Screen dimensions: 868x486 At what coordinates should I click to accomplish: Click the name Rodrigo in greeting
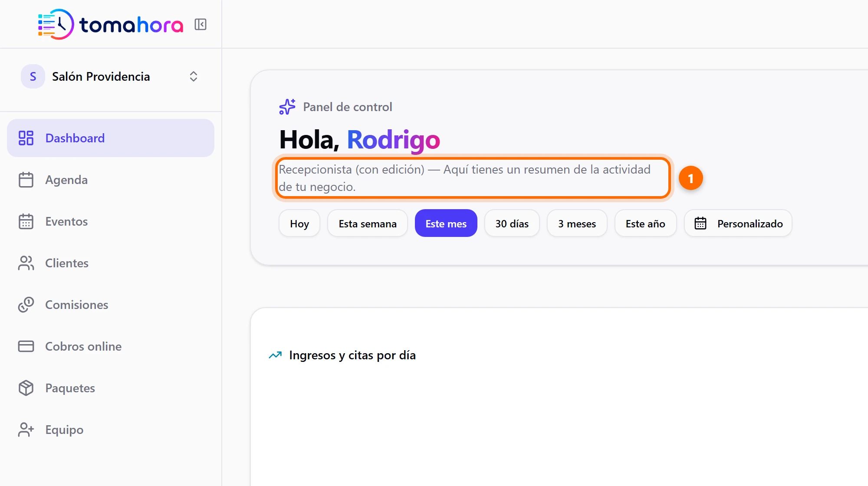click(x=394, y=140)
